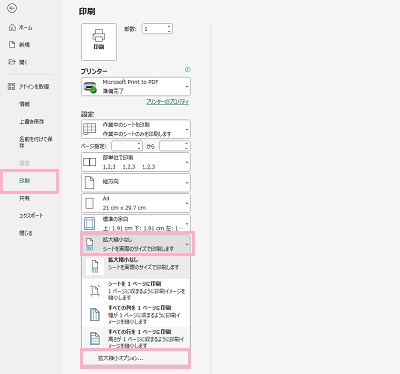
Task: Click the page range start field
Action: click(124, 146)
